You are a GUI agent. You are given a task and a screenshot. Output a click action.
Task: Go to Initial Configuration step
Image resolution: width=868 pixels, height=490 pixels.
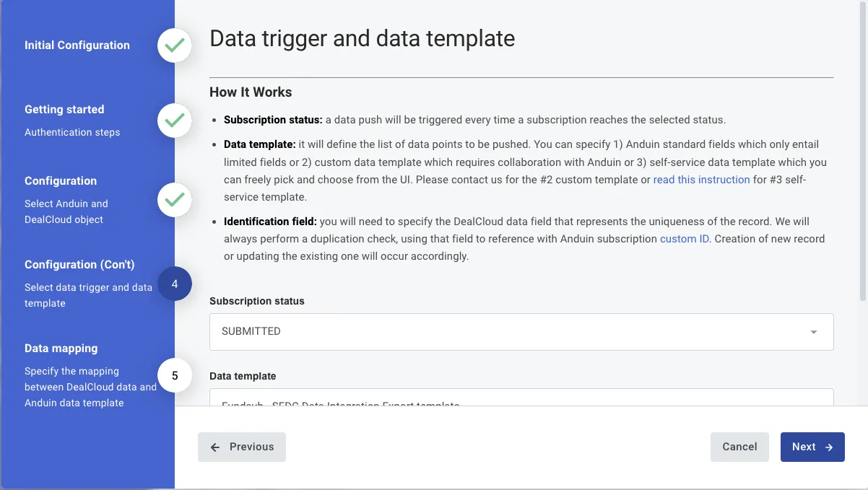77,45
